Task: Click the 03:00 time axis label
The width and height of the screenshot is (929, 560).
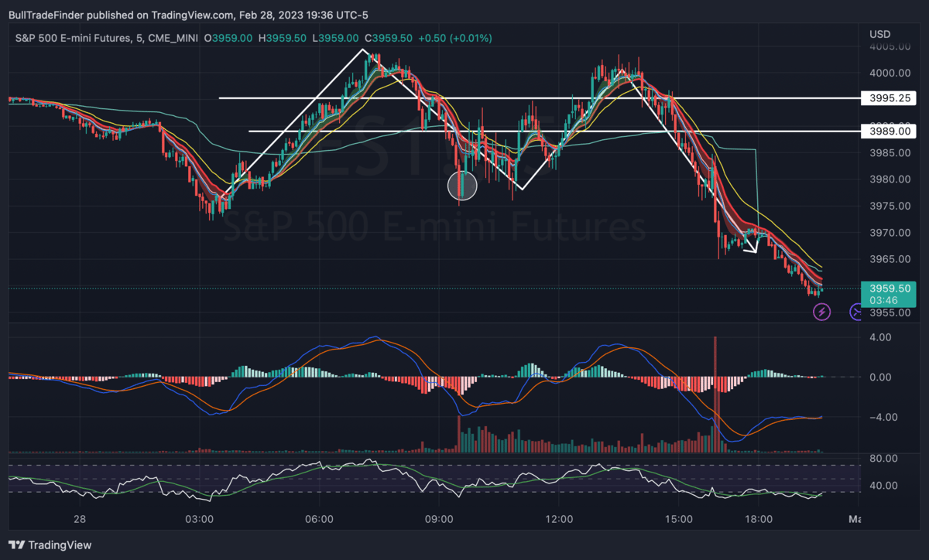Action: [x=200, y=519]
